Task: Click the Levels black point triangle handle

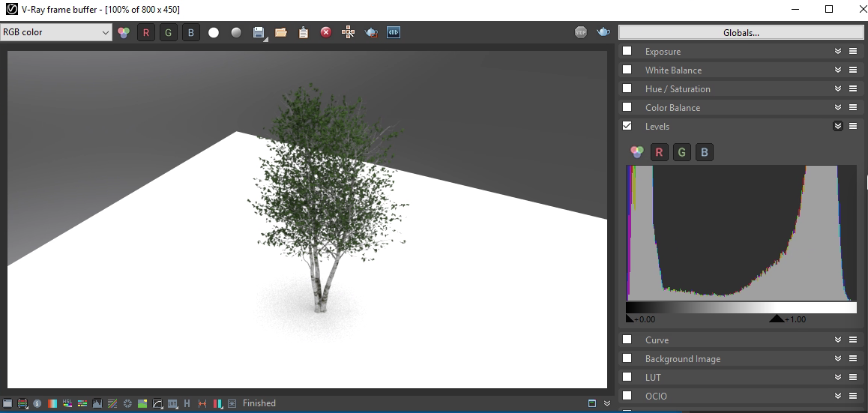Action: point(629,319)
